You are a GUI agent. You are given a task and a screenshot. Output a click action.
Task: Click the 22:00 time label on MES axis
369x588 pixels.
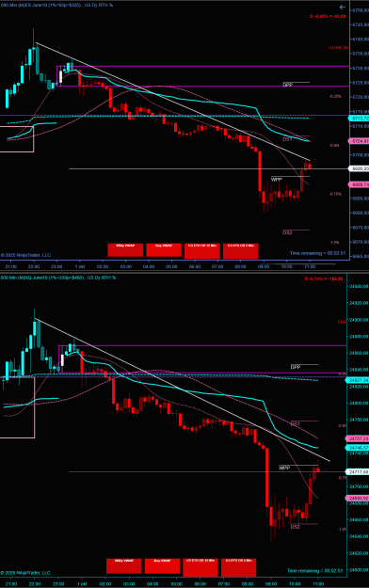(x=34, y=266)
